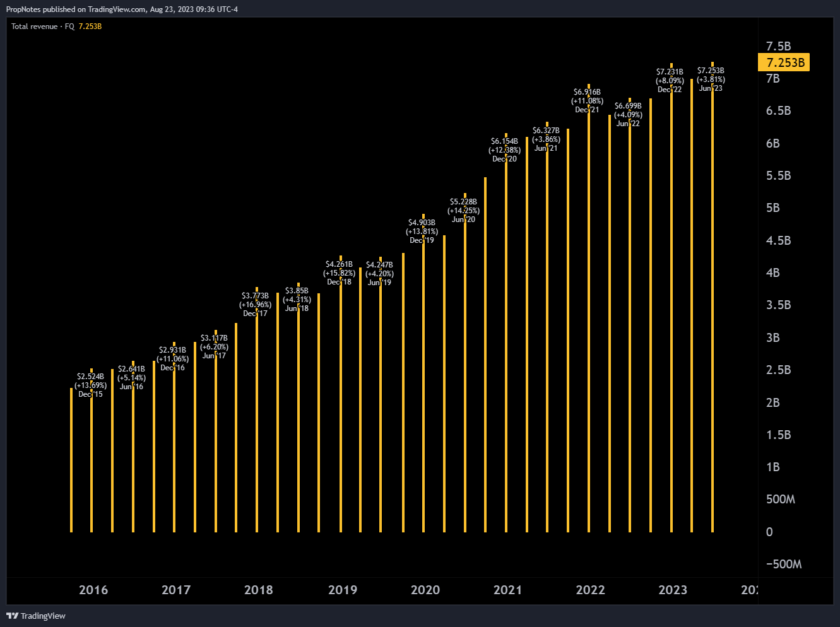Click the highlighted 7.253B tag on the price axis
The image size is (840, 627).
pyautogui.click(x=784, y=62)
